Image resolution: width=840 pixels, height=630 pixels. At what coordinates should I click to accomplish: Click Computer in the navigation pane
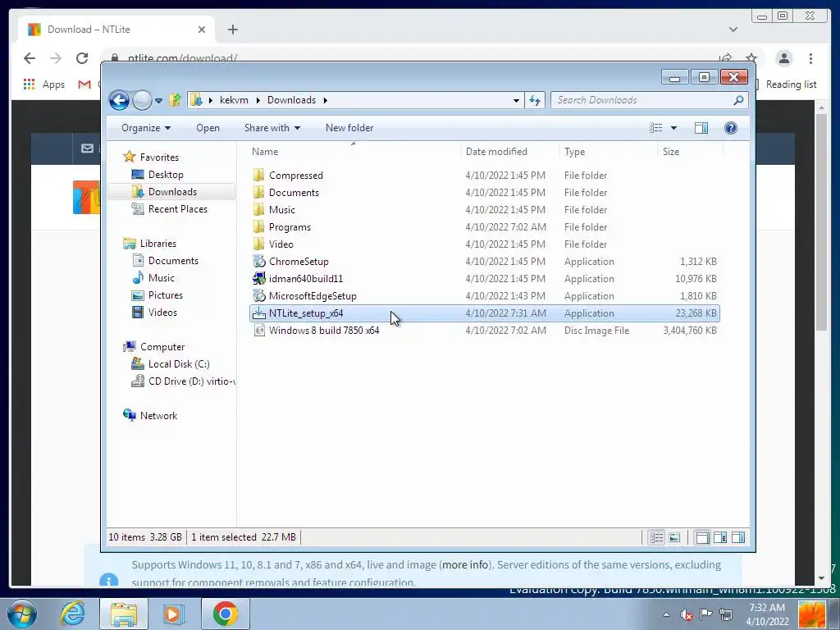coord(162,347)
